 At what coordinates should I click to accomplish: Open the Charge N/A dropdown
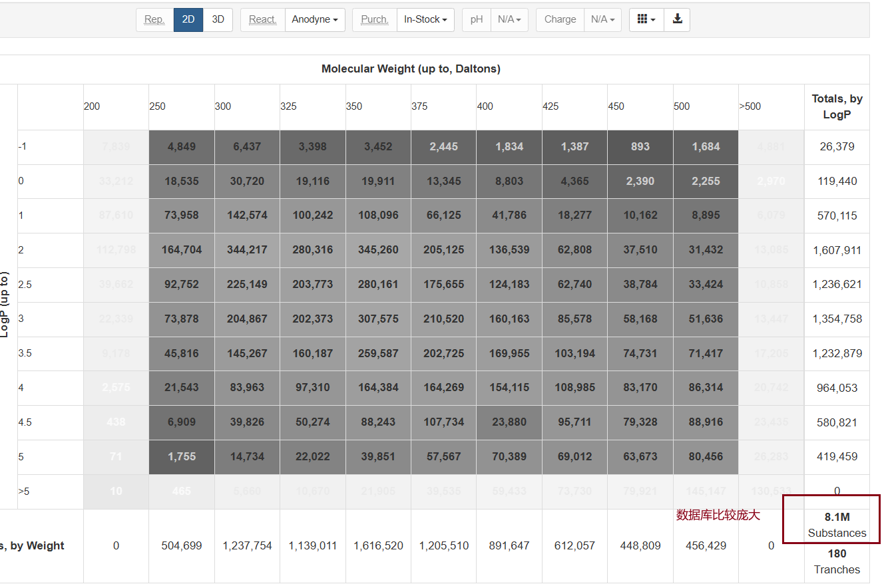pos(602,19)
